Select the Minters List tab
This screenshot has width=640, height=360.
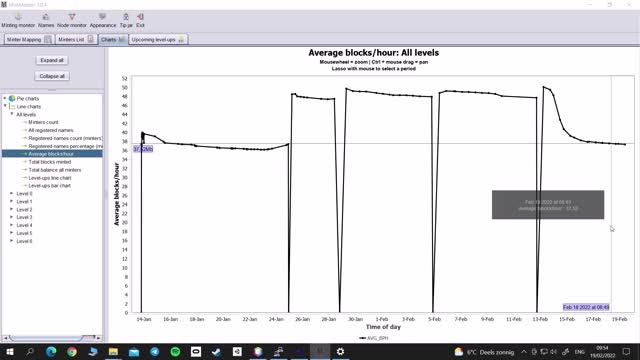coord(76,40)
